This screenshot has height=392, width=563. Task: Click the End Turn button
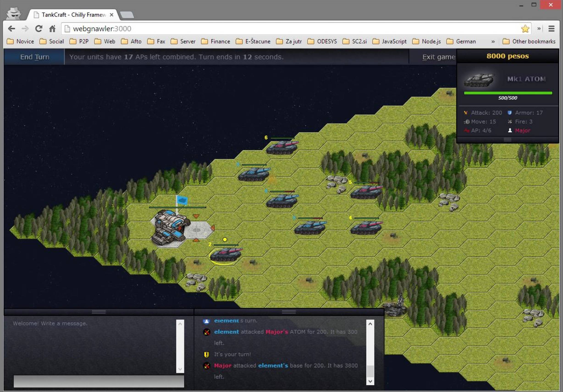point(34,57)
